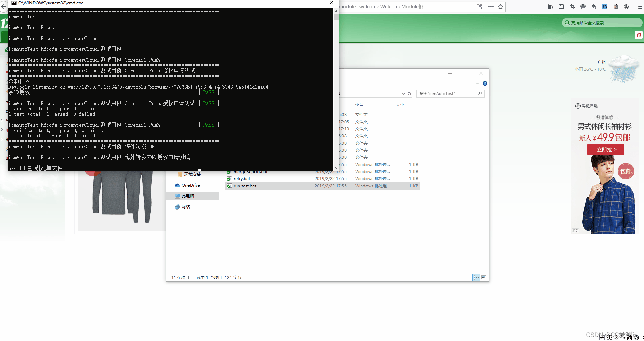Click the retry.bat file icon
Screen dimensions: 644x341
coord(229,179)
